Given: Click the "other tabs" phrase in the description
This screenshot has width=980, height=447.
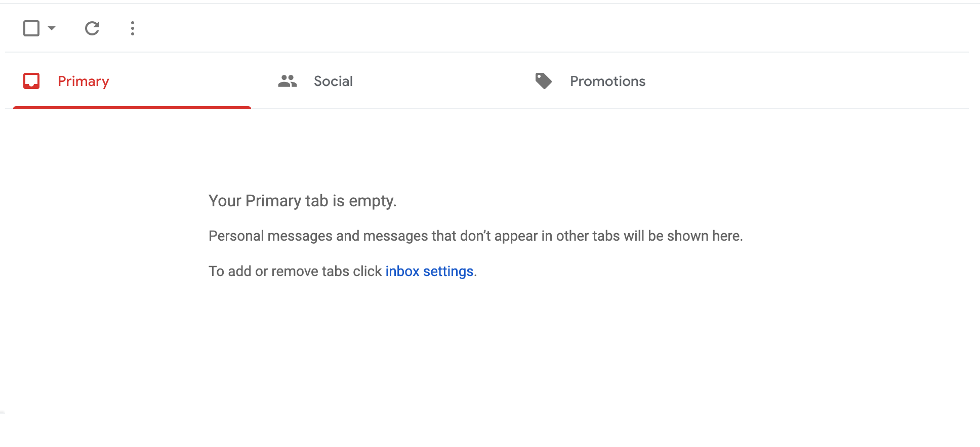Looking at the screenshot, I should [x=588, y=236].
